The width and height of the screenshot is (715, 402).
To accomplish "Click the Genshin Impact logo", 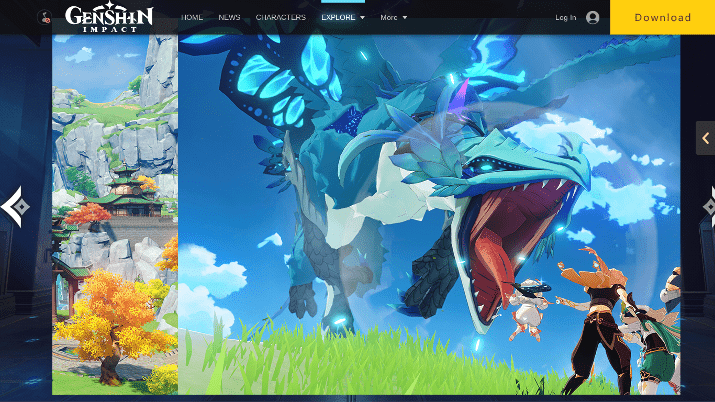I will point(109,17).
